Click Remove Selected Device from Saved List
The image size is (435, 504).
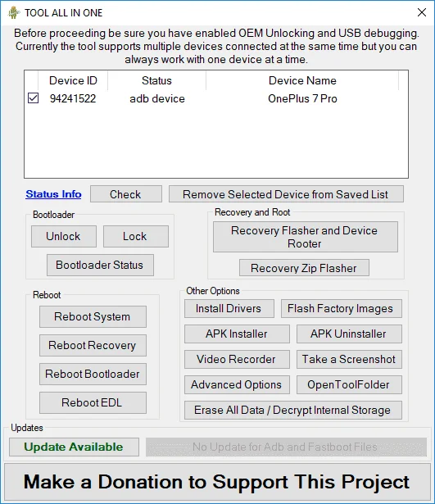pos(286,194)
